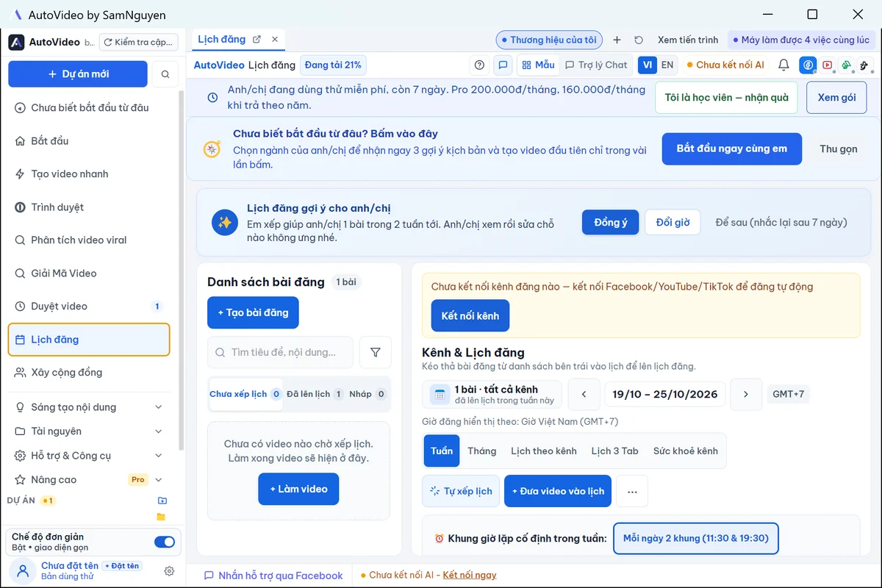The width and height of the screenshot is (882, 588).
Task: Click the reload circular arrow icon
Action: 639,40
